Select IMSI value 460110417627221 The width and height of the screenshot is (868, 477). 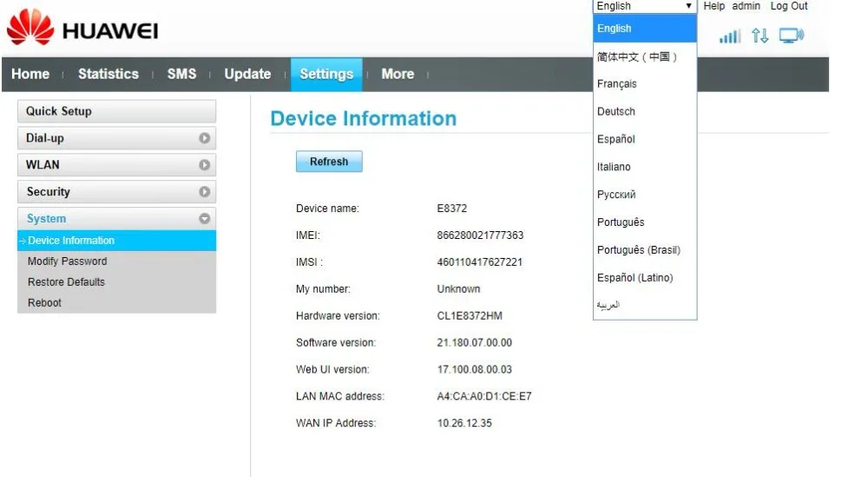[479, 262]
